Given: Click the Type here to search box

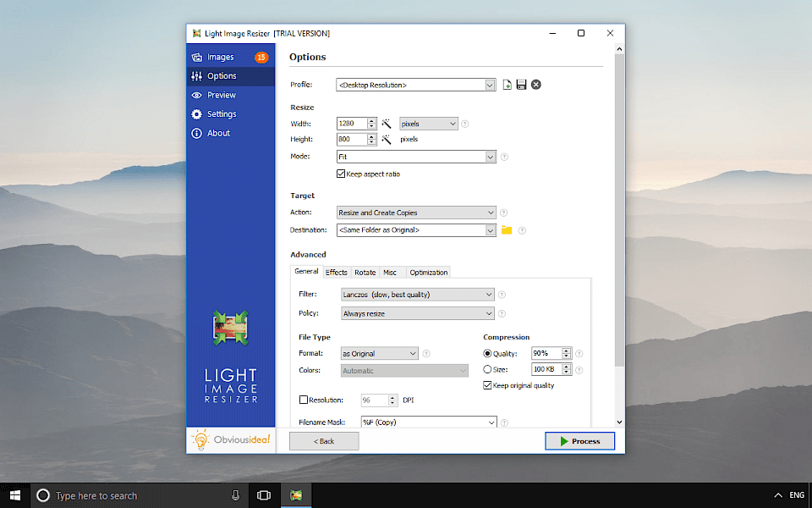Looking at the screenshot, I should 141,495.
